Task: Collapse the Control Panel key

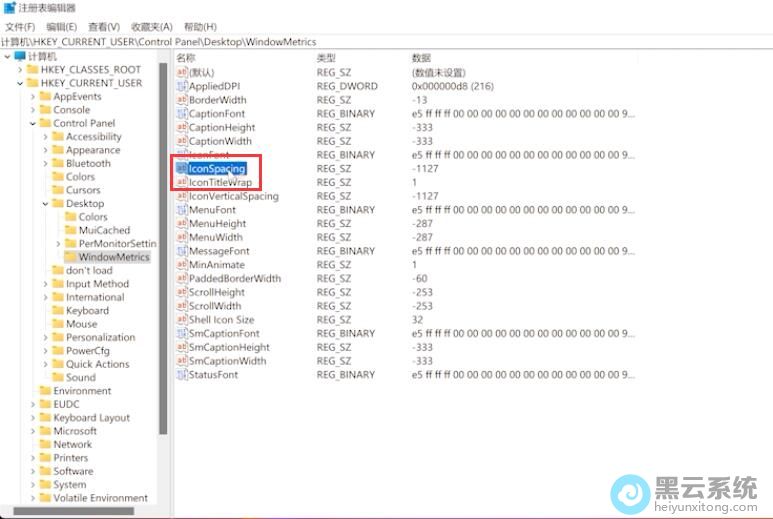Action: (x=33, y=123)
